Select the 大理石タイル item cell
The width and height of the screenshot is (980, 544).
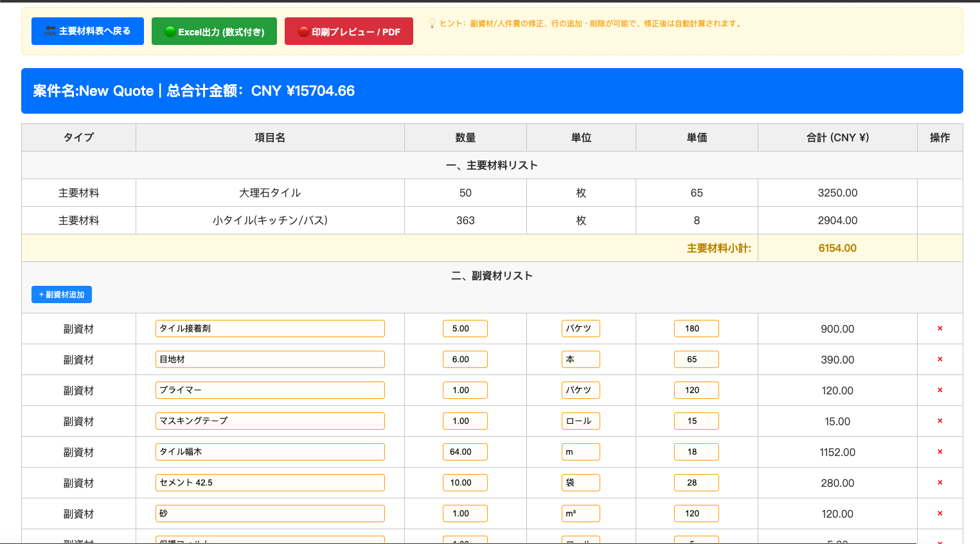[x=270, y=193]
